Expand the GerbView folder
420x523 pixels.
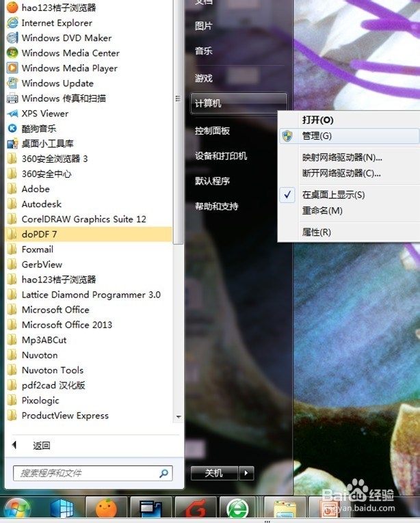point(89,265)
